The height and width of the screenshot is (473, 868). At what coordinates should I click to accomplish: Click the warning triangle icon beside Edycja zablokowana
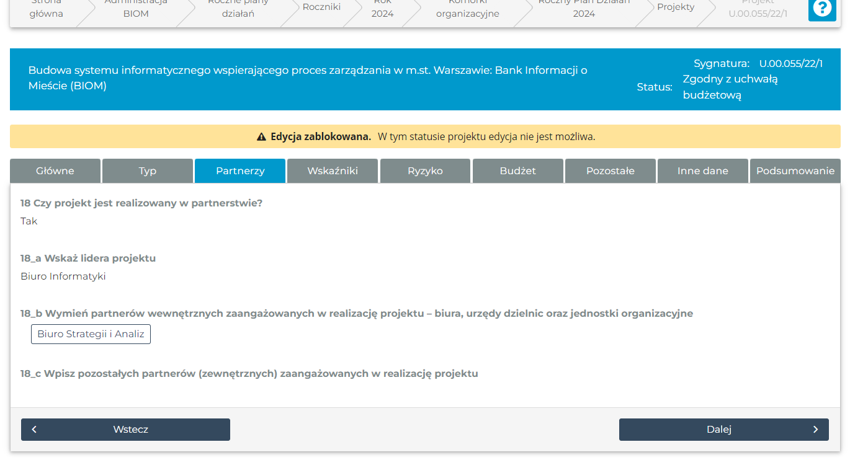coord(261,137)
